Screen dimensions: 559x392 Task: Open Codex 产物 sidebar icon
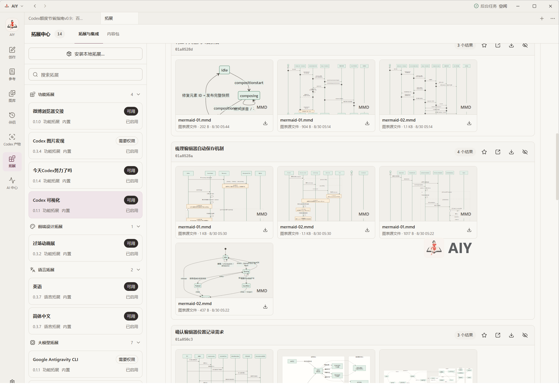12,140
